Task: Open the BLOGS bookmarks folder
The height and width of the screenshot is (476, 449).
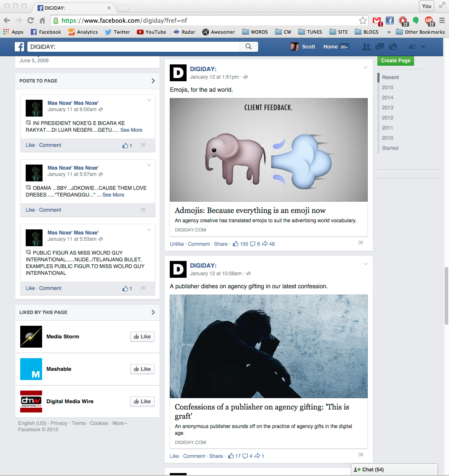Action: (367, 32)
